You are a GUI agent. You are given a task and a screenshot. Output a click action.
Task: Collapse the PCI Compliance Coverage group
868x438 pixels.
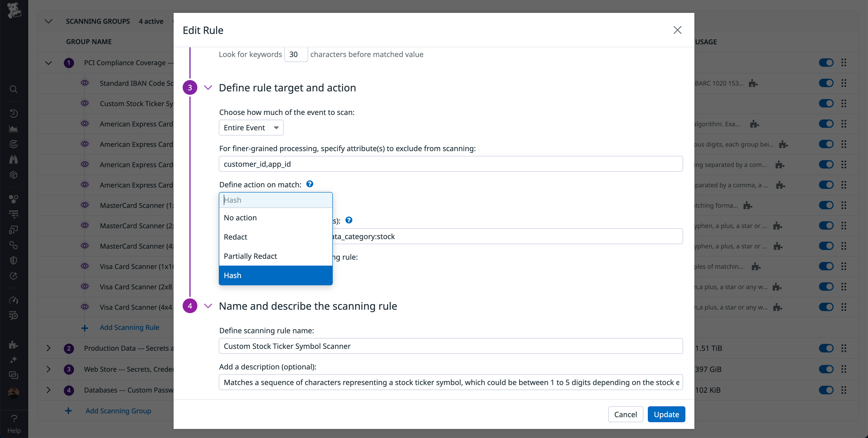[x=48, y=63]
